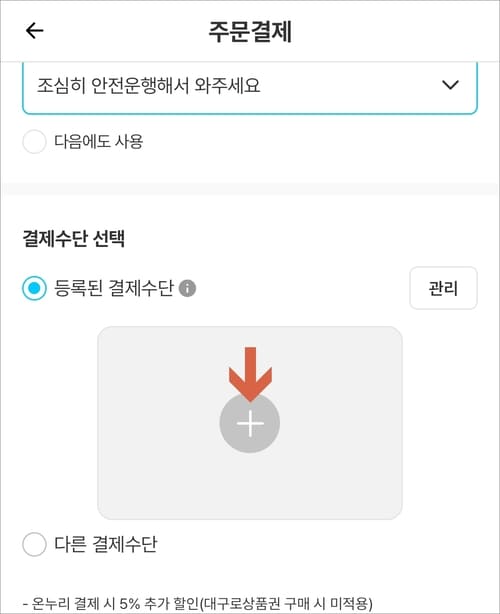
Task: Click the 주문결제 page title
Action: click(250, 31)
